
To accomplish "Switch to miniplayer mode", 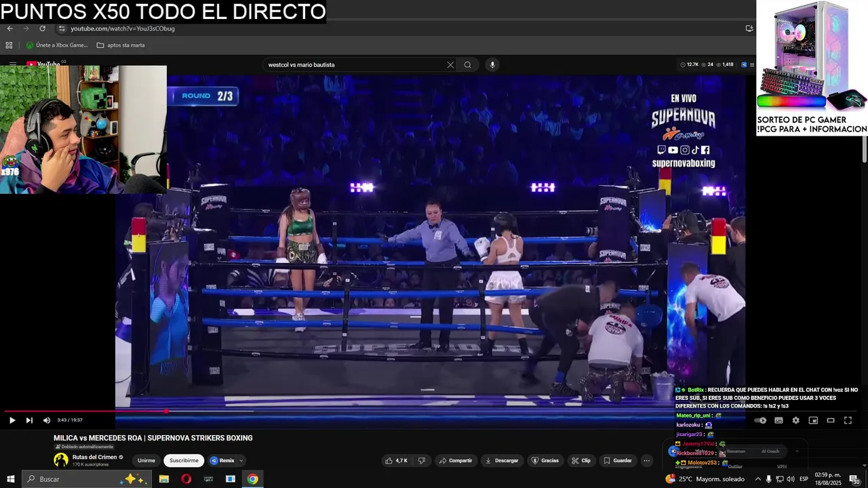I will click(x=813, y=420).
